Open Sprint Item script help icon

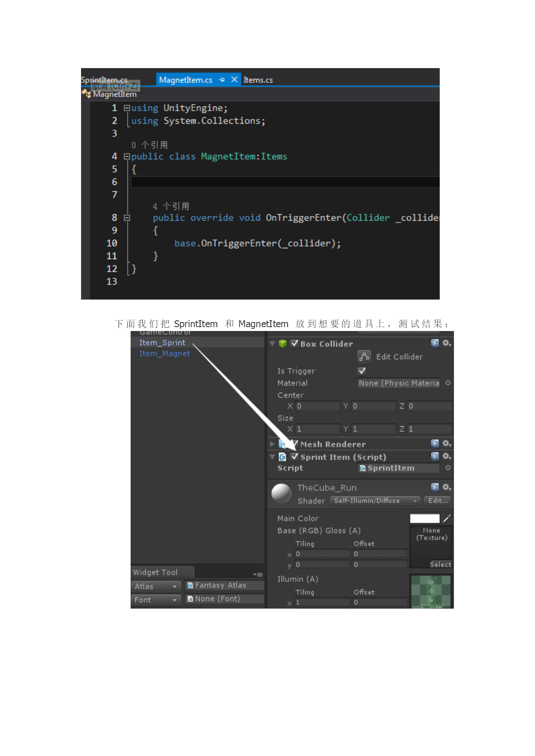click(435, 456)
